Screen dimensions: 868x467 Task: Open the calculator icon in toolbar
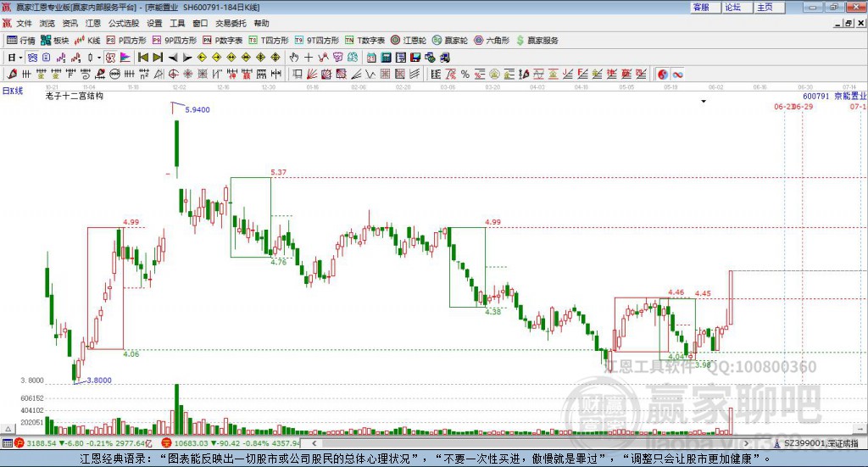[x=386, y=58]
